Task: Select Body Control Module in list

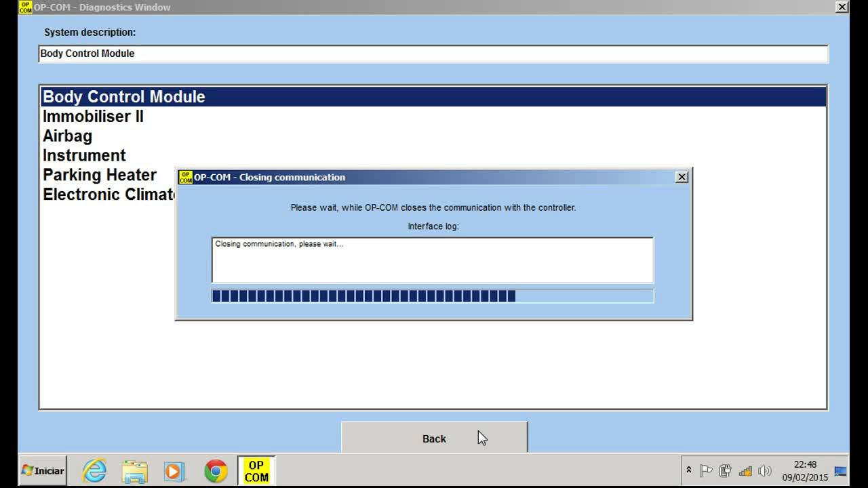Action: point(433,97)
